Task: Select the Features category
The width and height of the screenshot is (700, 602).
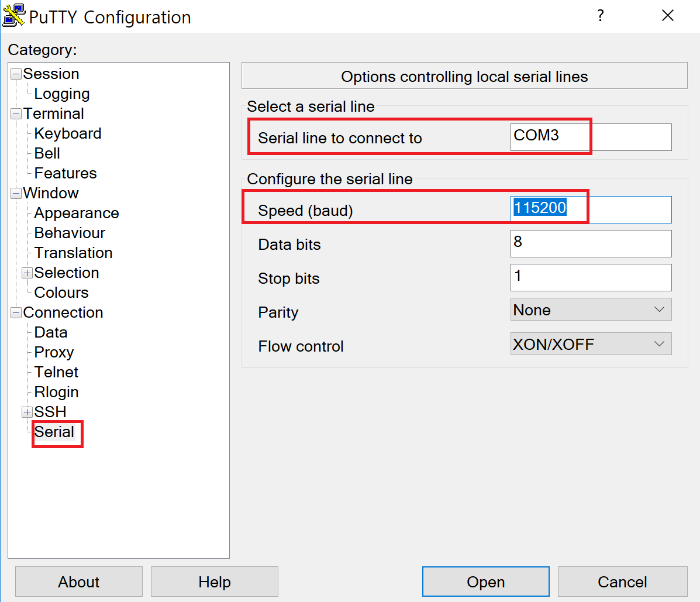Action: coord(65,173)
